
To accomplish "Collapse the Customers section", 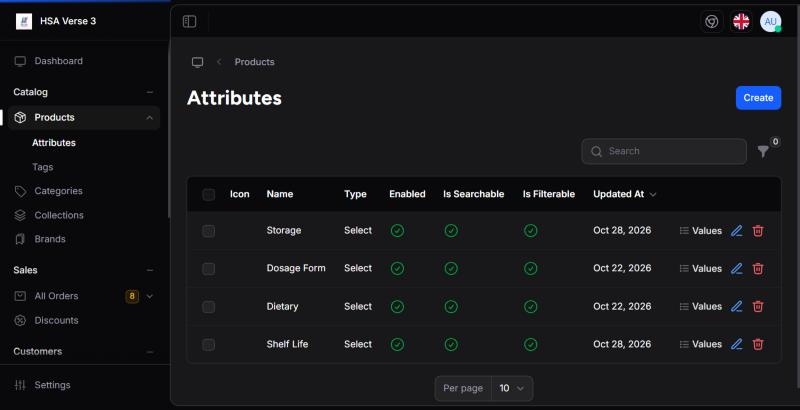I will point(149,352).
